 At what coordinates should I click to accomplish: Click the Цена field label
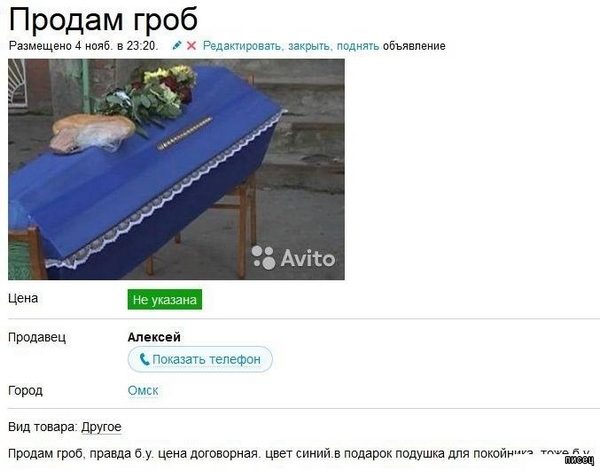pyautogui.click(x=23, y=298)
